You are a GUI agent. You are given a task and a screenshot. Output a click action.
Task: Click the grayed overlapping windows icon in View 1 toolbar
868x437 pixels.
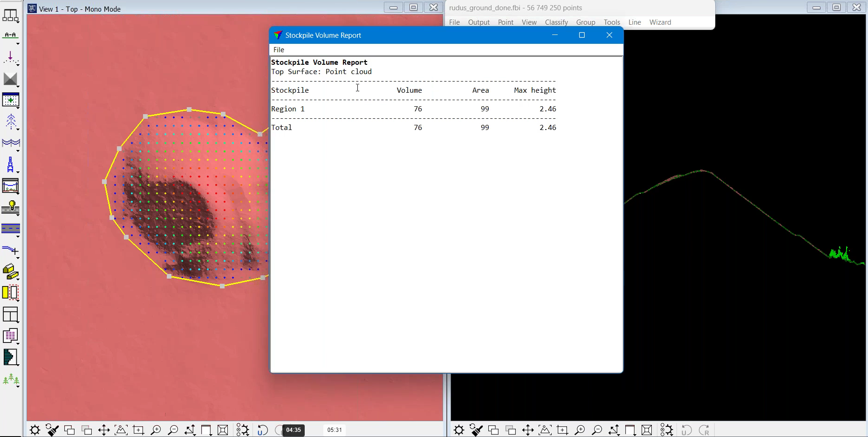point(87,430)
